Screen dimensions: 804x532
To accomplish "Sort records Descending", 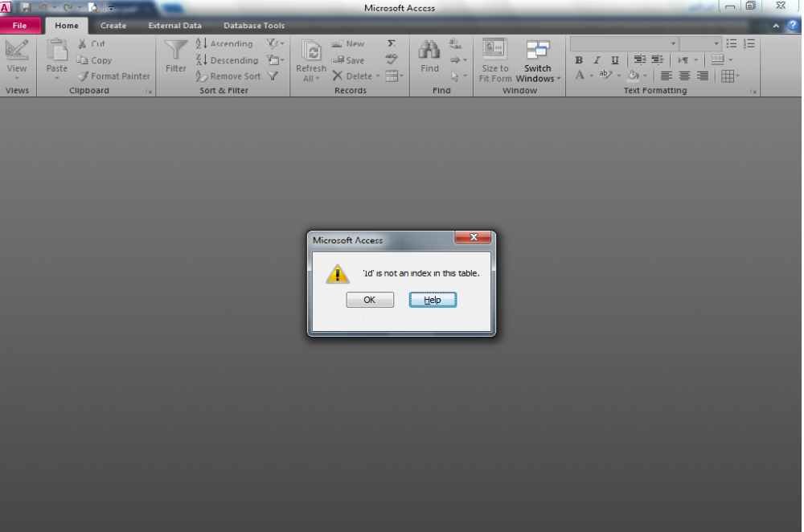I will (x=227, y=60).
